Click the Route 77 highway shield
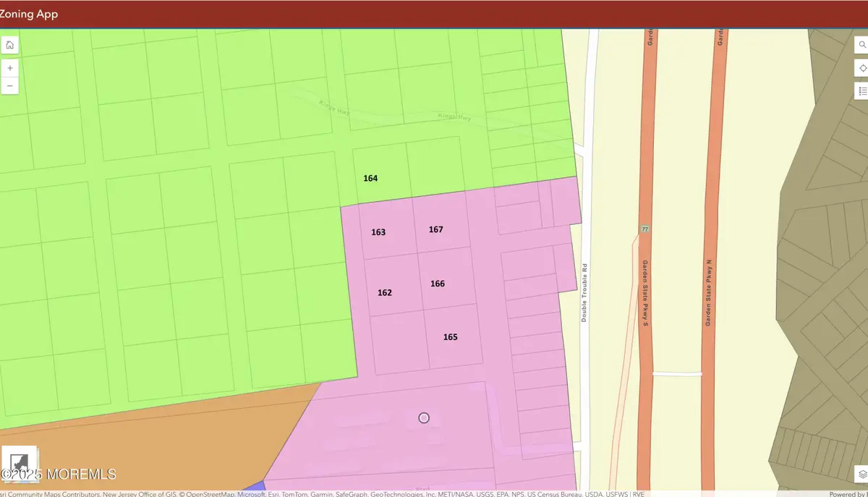Screen dimensions: 868x497 [x=644, y=228]
